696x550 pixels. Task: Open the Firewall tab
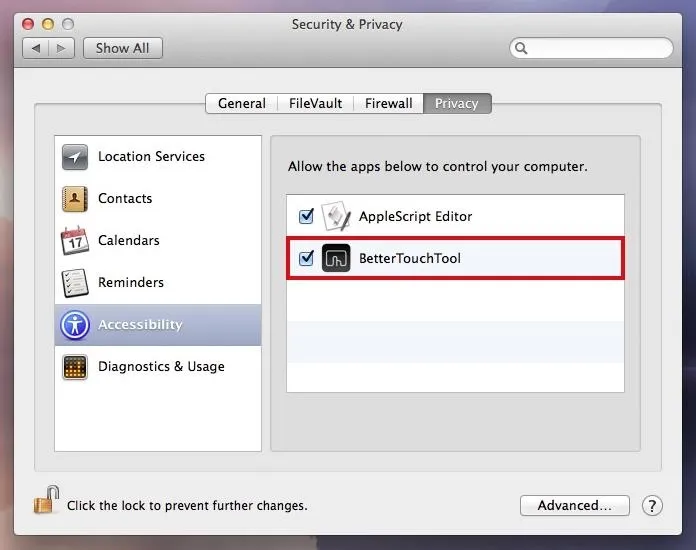(388, 103)
